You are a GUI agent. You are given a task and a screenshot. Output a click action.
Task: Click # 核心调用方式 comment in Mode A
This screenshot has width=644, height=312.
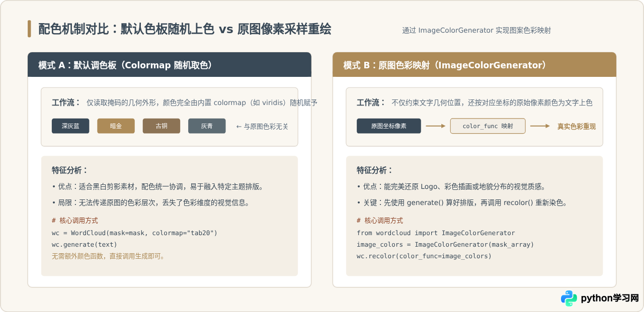click(75, 221)
